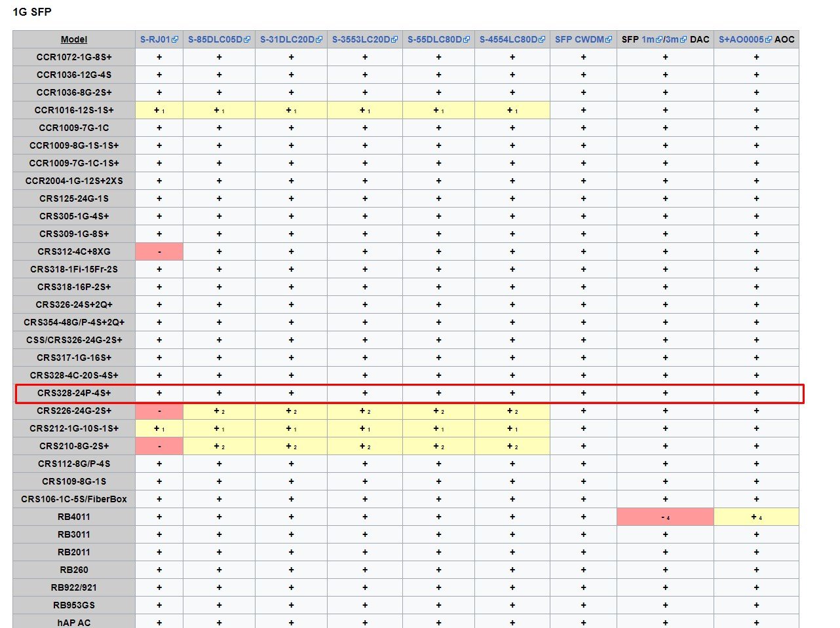Follow the 3m DAC cable link
Image resolution: width=840 pixels, height=628 pixels.
pos(673,39)
